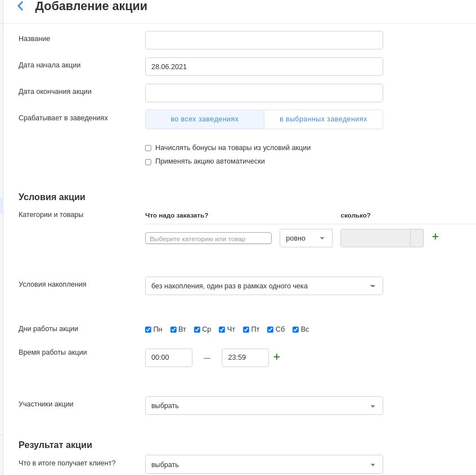Open the Что в итоге получает клиент dropdown
This screenshot has width=476, height=475.
pyautogui.click(x=264, y=464)
